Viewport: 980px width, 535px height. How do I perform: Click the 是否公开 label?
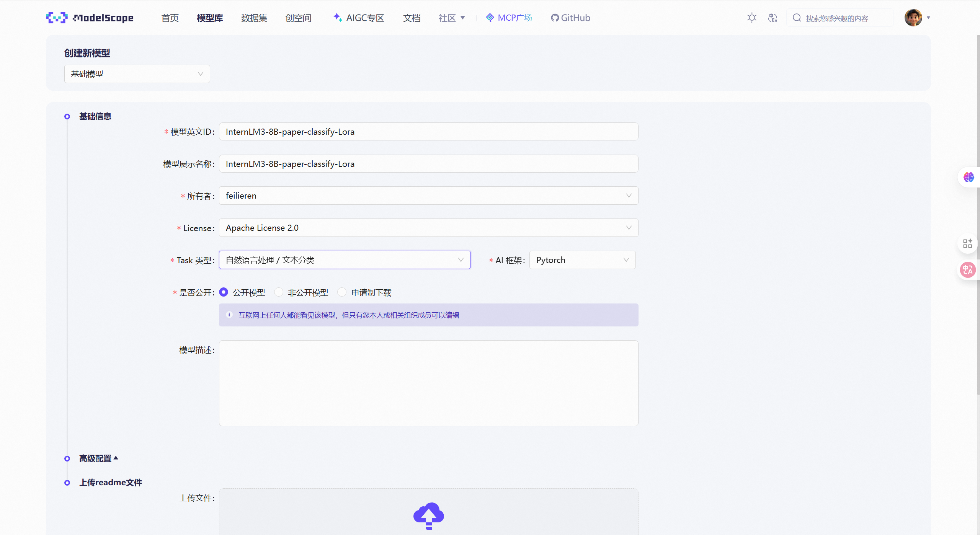(197, 293)
